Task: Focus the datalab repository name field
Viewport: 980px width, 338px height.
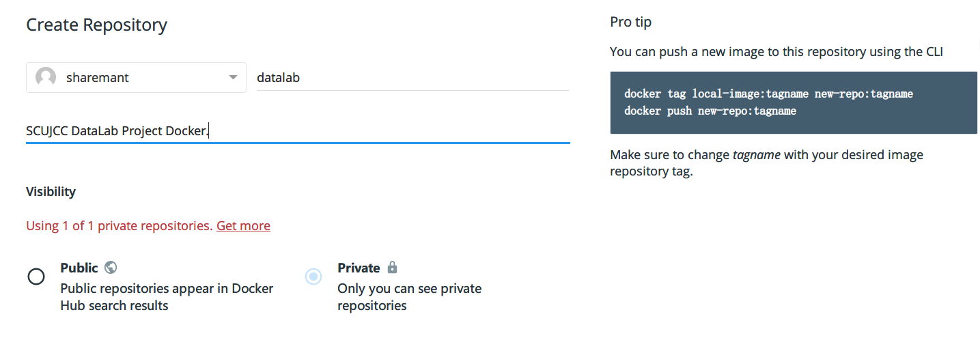Action: coord(412,78)
